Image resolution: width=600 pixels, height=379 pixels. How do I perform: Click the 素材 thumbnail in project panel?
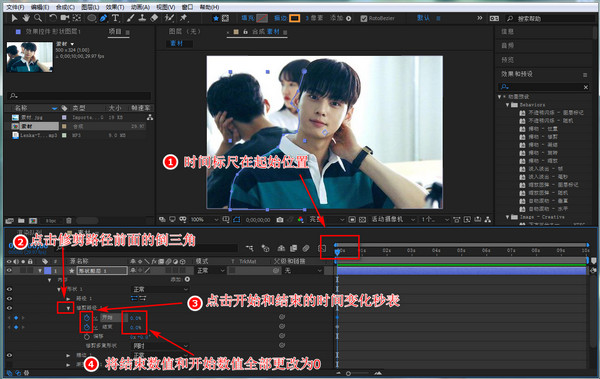30,57
